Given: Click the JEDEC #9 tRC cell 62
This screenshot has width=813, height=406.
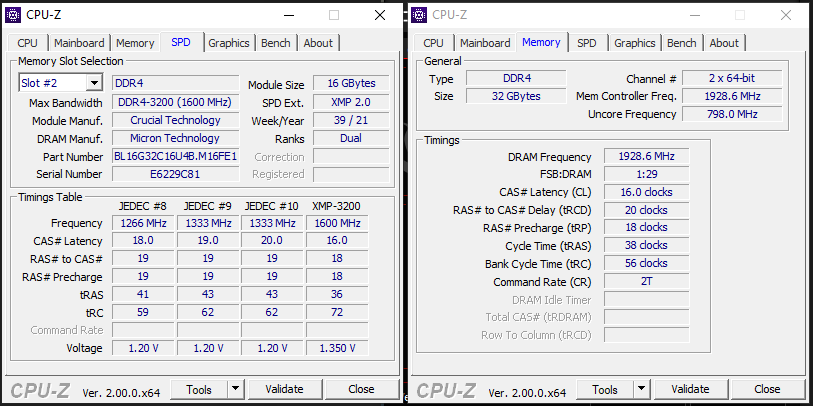Looking at the screenshot, I should click(208, 312).
